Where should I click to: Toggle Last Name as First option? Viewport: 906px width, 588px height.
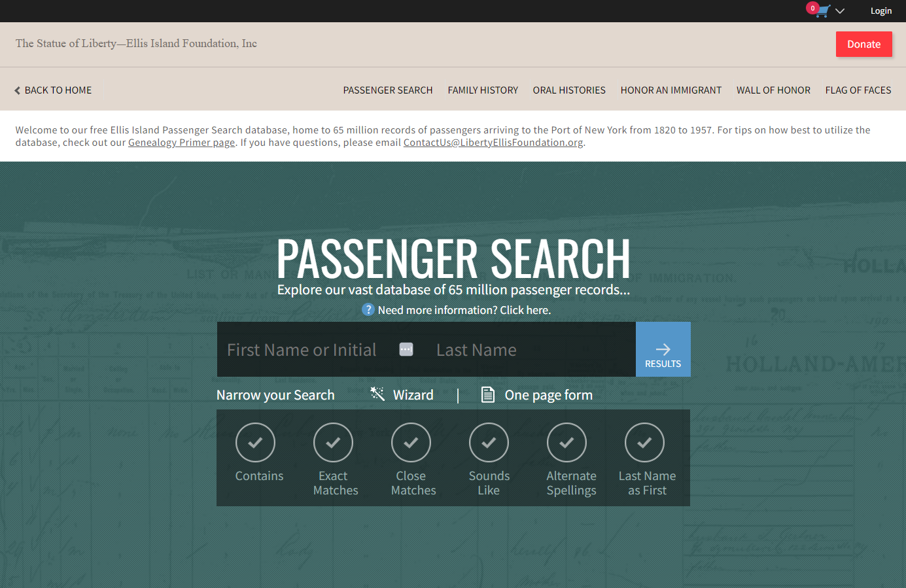click(644, 443)
